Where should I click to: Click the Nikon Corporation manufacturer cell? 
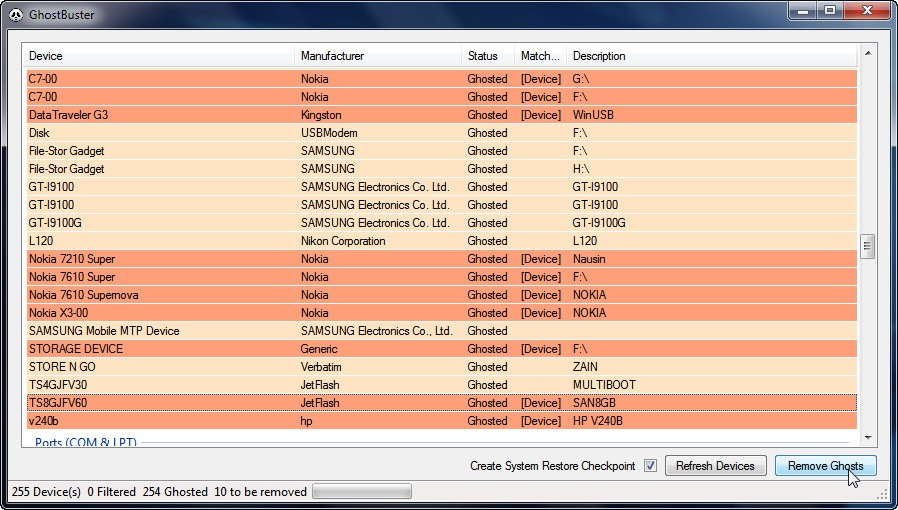coord(343,241)
